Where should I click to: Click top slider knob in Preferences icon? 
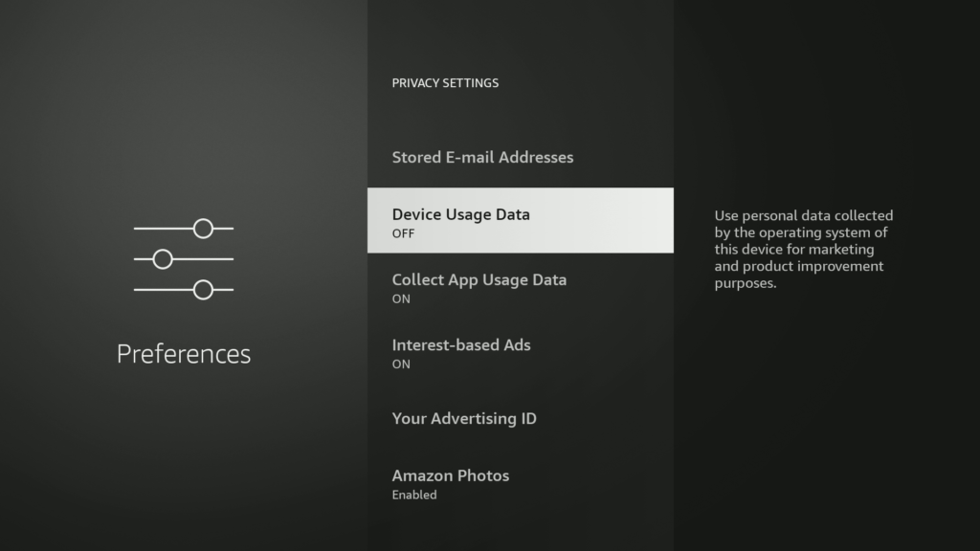tap(203, 229)
